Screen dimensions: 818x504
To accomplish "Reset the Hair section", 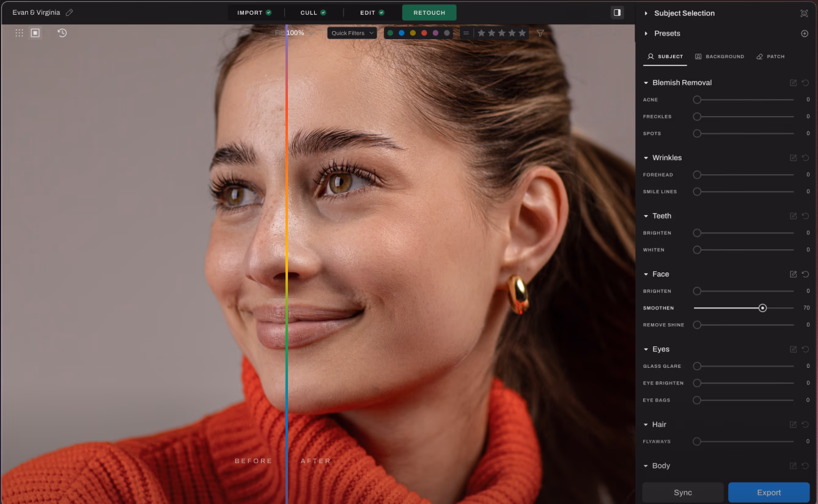I will click(805, 425).
